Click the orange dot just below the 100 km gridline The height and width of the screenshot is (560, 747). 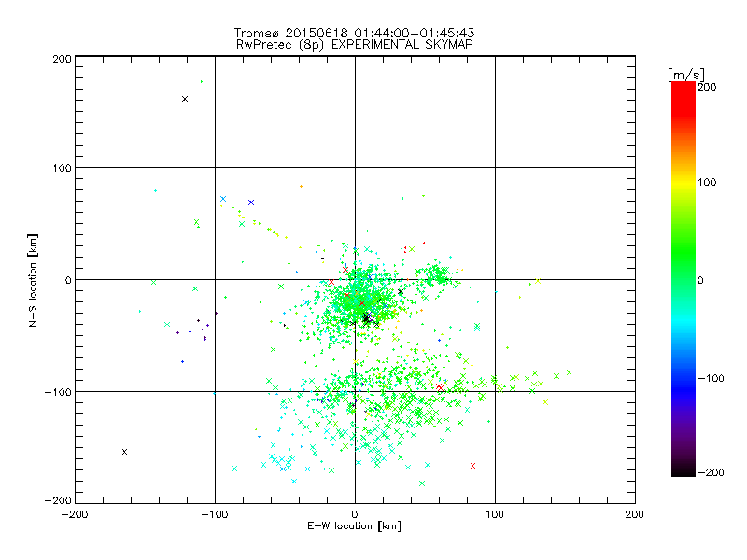click(x=301, y=186)
